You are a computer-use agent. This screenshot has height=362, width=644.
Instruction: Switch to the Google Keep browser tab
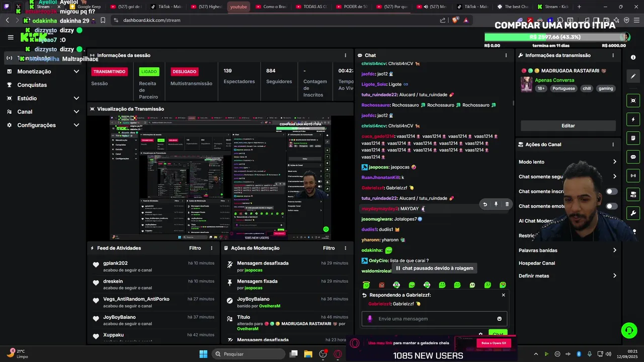[x=86, y=7]
